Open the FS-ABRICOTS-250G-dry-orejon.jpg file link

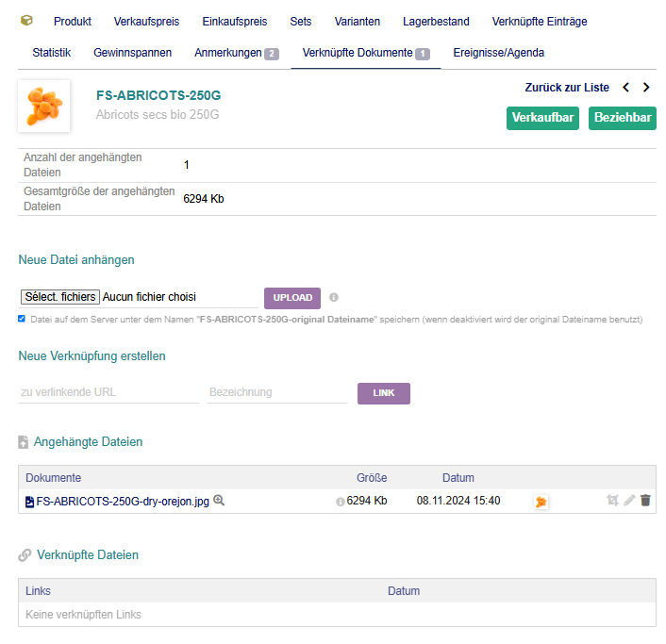click(123, 502)
